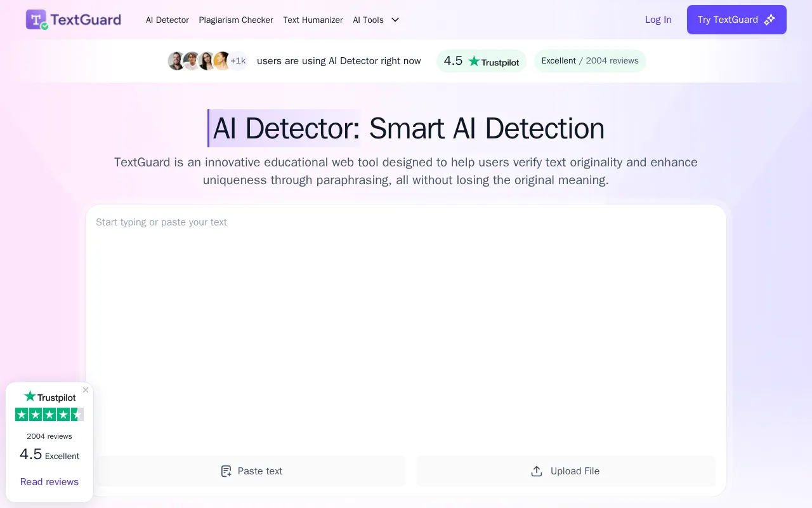Viewport: 812px width, 508px height.
Task: Click the '2004 reviews' text in widget
Action: tap(49, 436)
